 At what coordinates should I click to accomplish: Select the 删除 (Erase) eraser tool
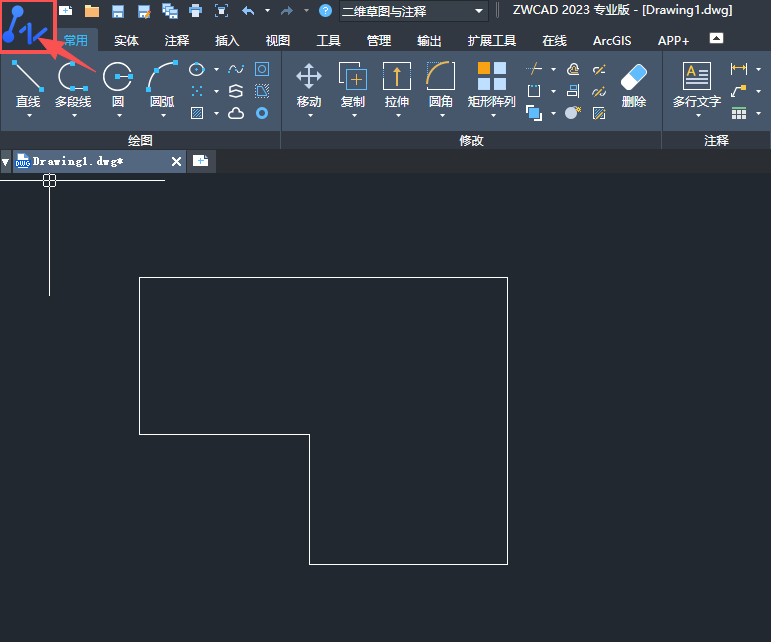tap(634, 85)
